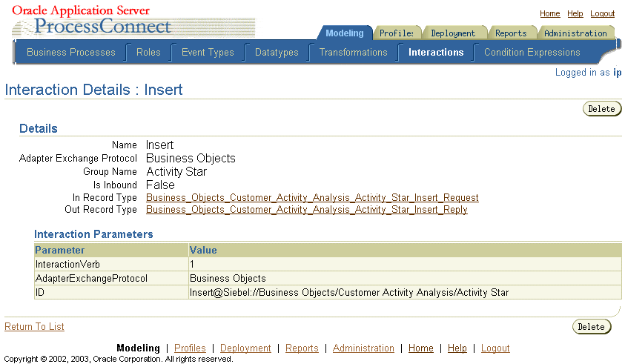Click the Name value Insert
This screenshot has height=364, width=625.
tap(159, 145)
